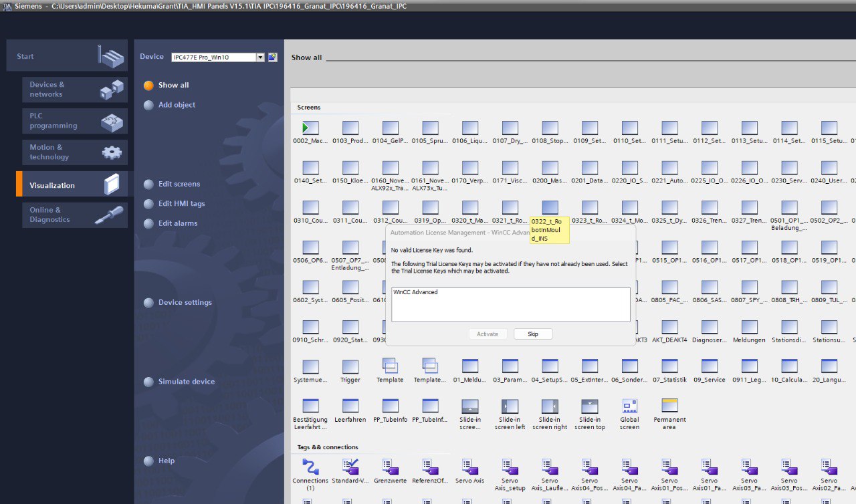This screenshot has width=856, height=504.
Task: Open the Servo Axis tag table
Action: click(469, 467)
